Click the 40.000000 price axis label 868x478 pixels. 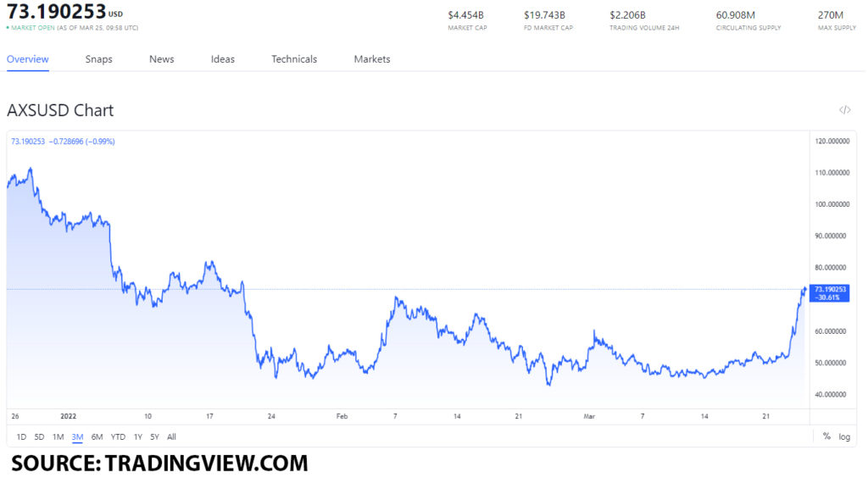pyautogui.click(x=832, y=394)
